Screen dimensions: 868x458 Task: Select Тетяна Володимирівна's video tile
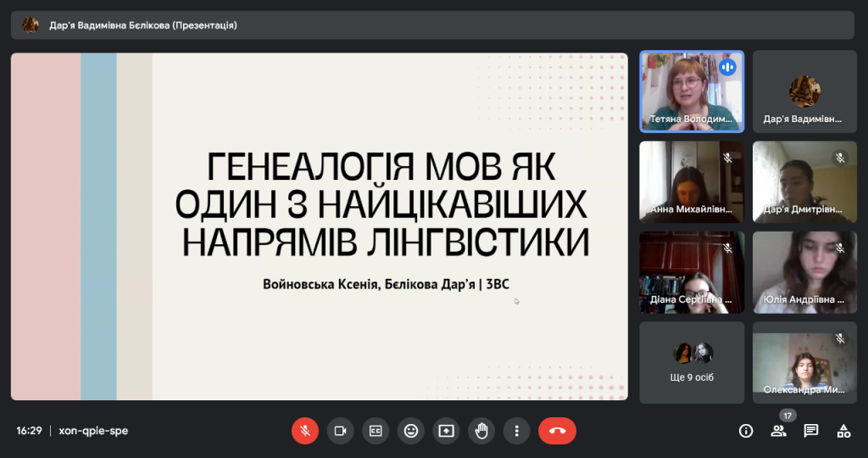[692, 91]
